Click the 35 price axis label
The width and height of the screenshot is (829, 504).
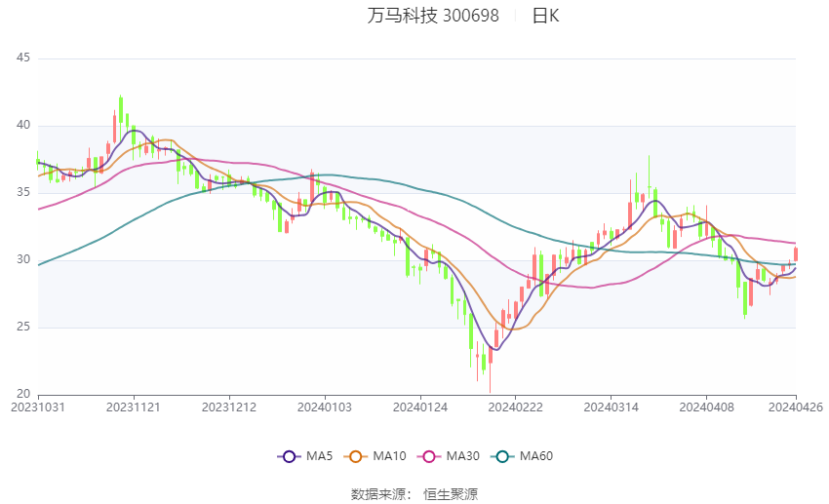coord(23,192)
